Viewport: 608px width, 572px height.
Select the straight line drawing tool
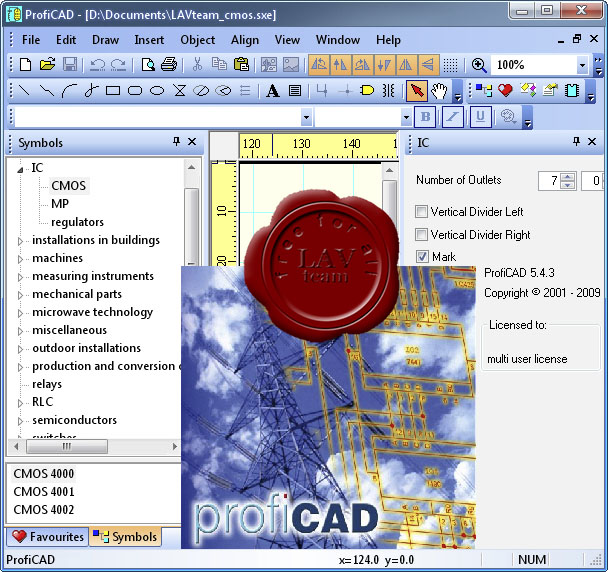coord(24,91)
